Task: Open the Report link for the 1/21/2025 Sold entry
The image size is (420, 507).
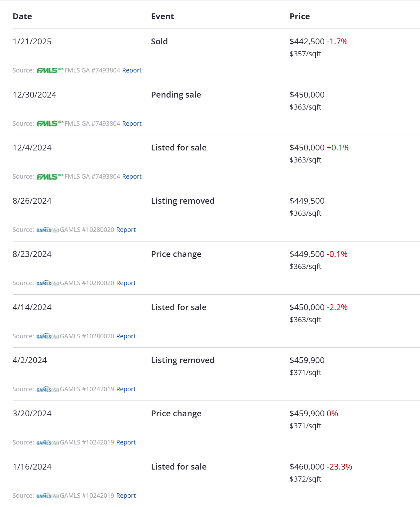Action: tap(132, 70)
